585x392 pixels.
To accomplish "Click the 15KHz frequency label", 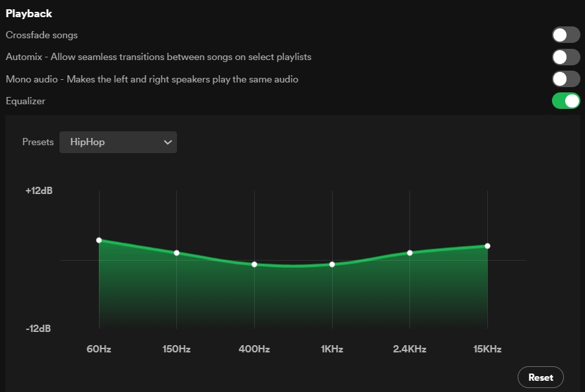I will coord(487,349).
